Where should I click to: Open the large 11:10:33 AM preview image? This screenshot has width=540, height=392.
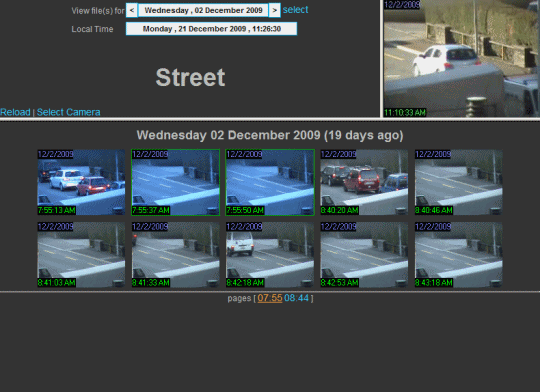(x=461, y=59)
